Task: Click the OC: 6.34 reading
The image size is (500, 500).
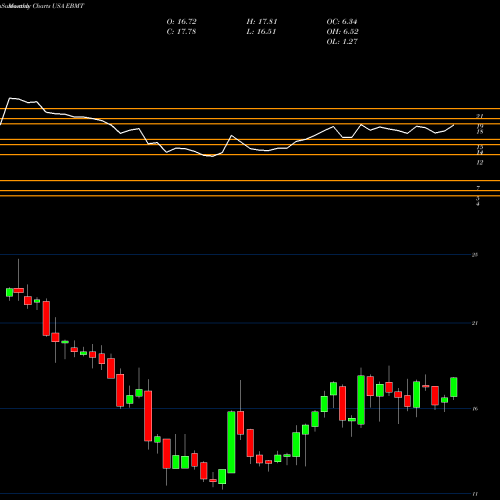Action: click(x=342, y=22)
